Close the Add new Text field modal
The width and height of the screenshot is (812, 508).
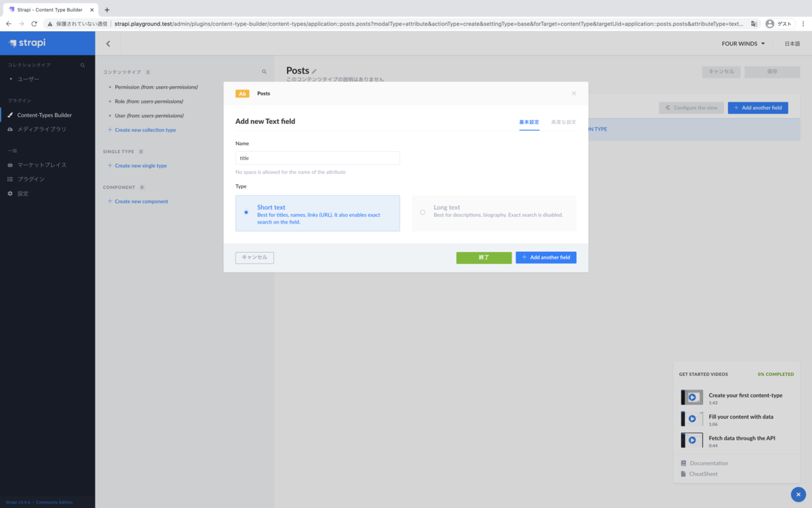tap(574, 93)
